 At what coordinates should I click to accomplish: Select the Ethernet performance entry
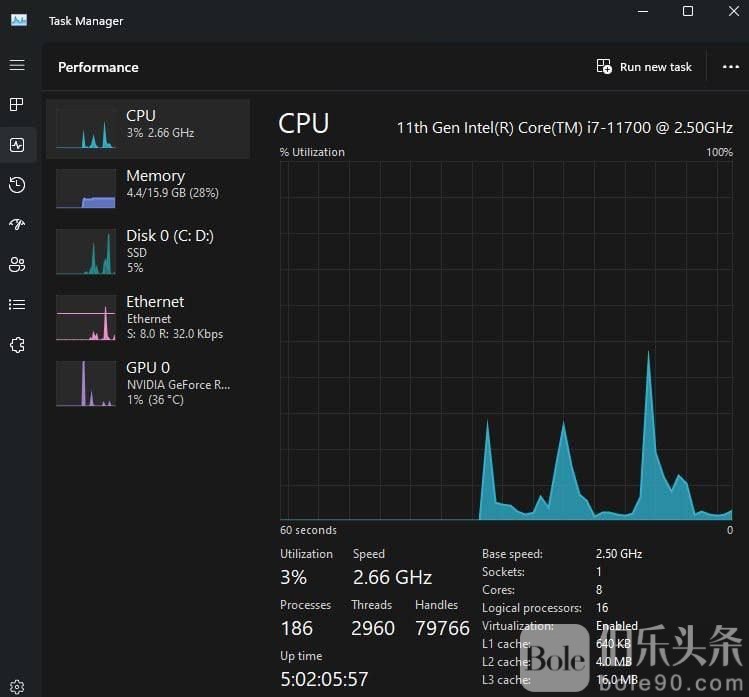pos(148,318)
